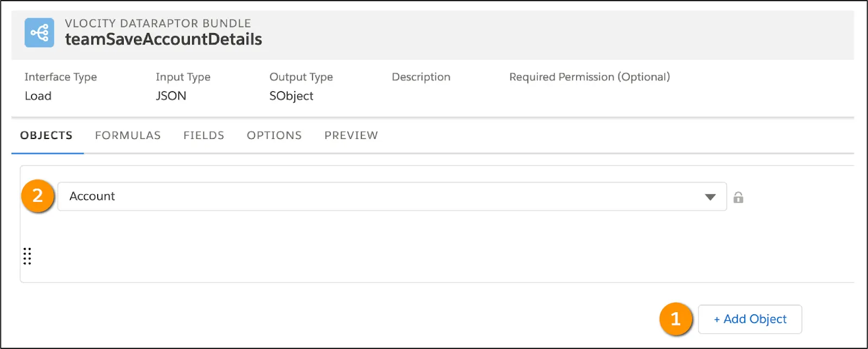The image size is (868, 349).
Task: Click the Required Permission (Optional) label
Action: (590, 77)
